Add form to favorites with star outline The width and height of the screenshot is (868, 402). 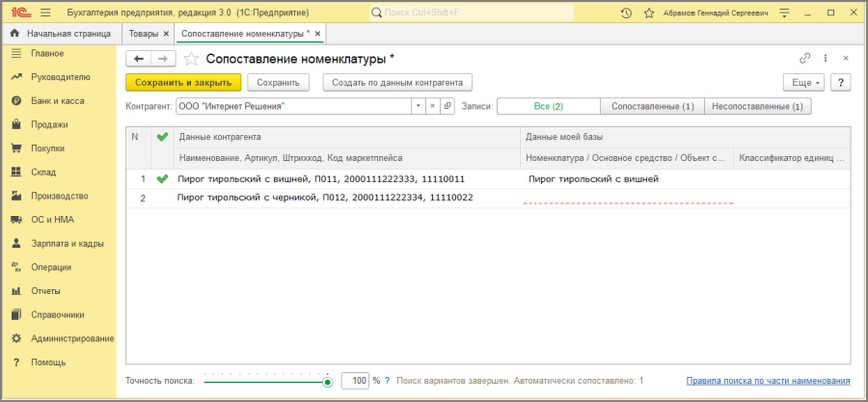191,59
